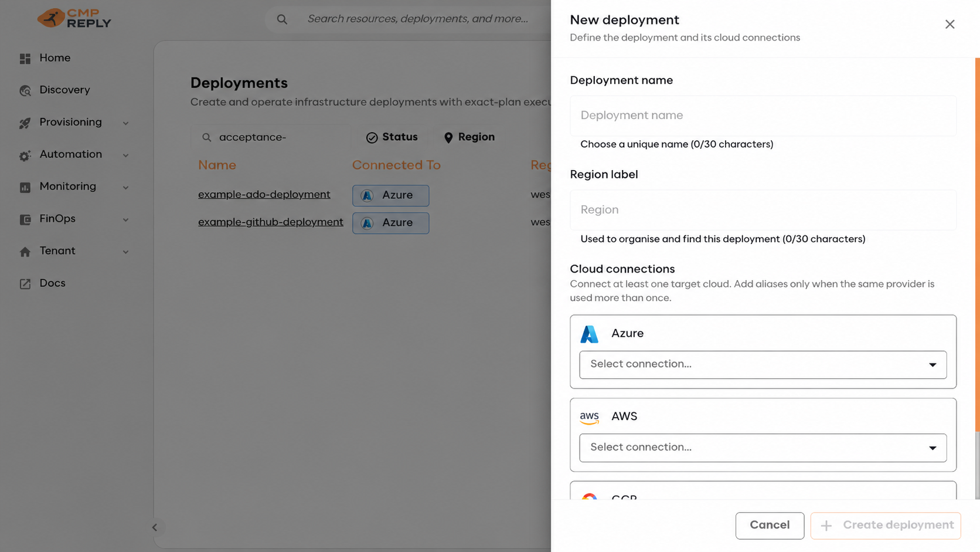Viewport: 980px width, 552px height.
Task: Go to Home in the sidebar
Action: coord(55,58)
